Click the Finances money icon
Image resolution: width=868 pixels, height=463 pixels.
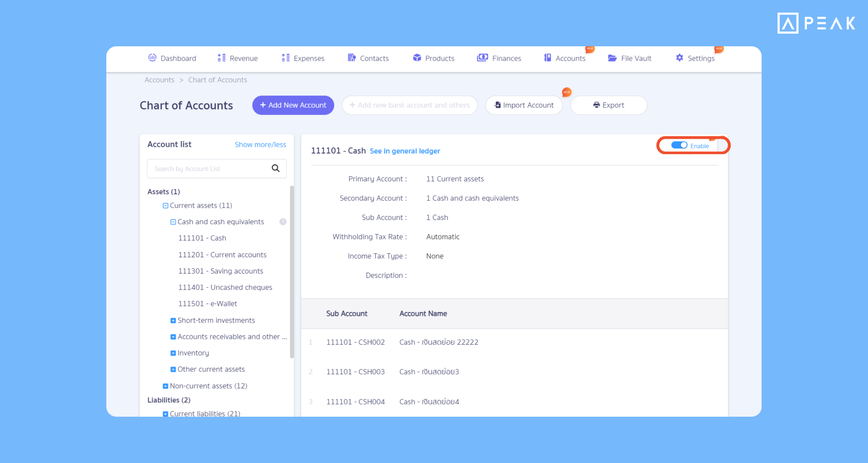point(482,58)
